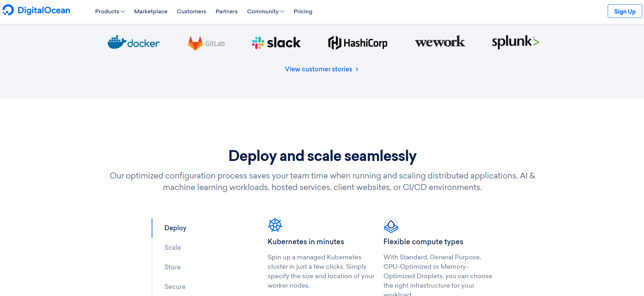
Task: Open the Products dropdown menu
Action: pyautogui.click(x=110, y=12)
